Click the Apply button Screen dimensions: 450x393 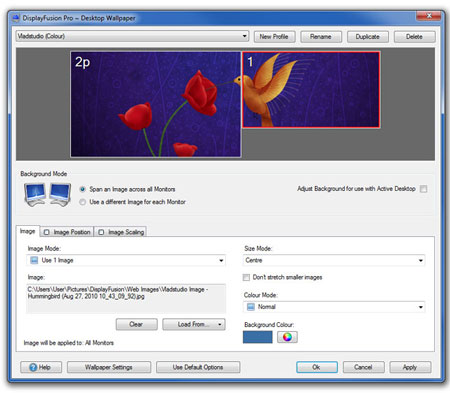(410, 367)
